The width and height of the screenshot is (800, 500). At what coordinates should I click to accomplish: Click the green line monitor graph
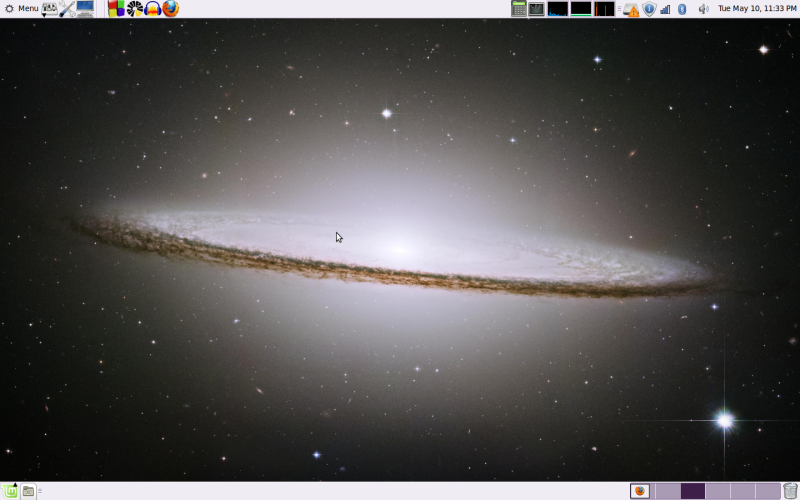click(581, 9)
